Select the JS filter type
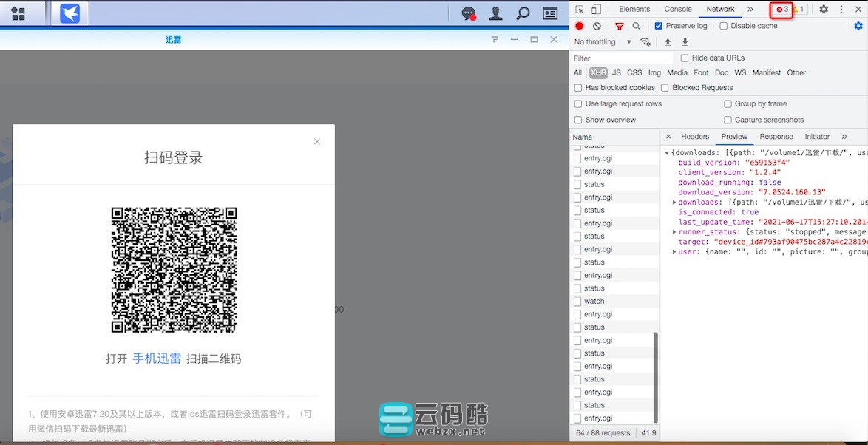Image resolution: width=868 pixels, height=445 pixels. click(x=616, y=73)
